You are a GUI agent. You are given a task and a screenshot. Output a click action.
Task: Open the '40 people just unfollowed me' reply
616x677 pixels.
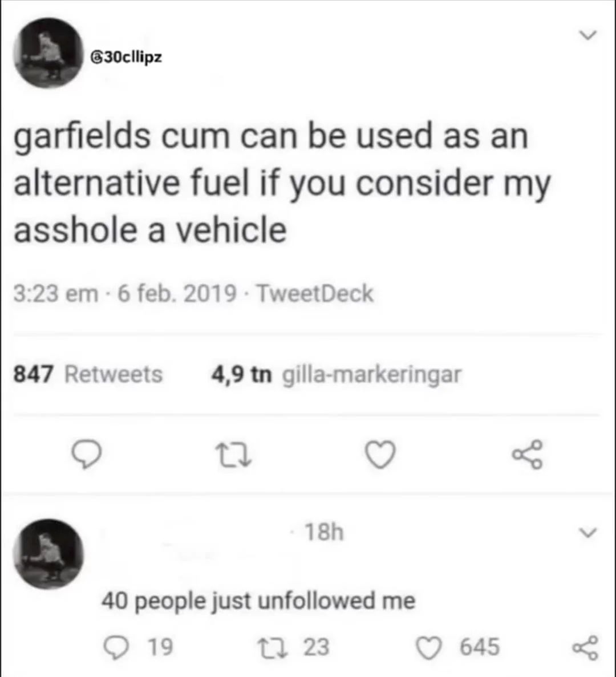click(x=258, y=601)
